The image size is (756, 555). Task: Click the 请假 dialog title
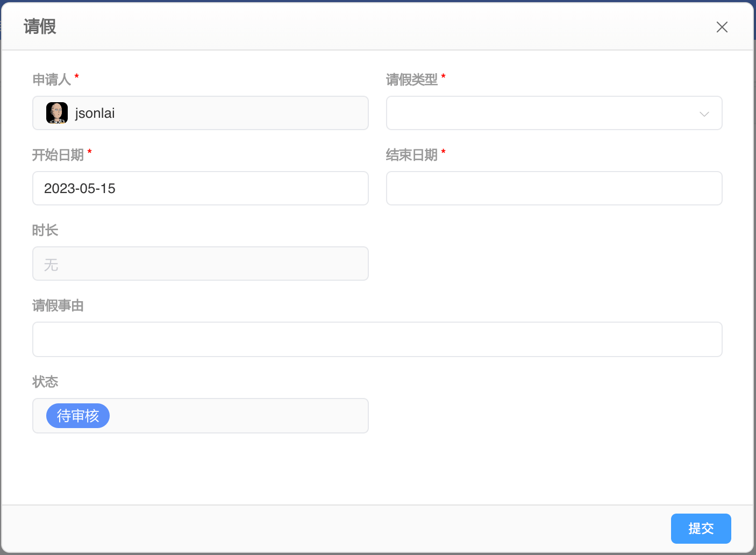[x=40, y=26]
